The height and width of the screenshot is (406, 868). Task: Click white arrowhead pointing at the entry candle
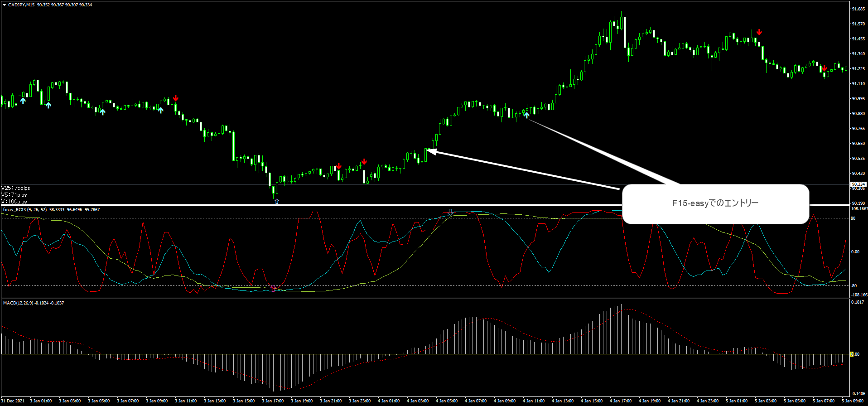431,152
